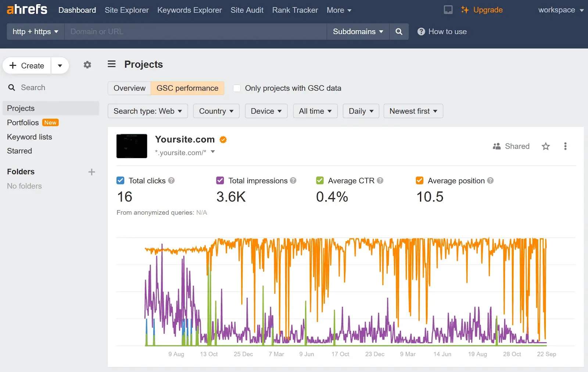The width and height of the screenshot is (588, 372).
Task: Open Keywords Explorer from the top menu
Action: pos(190,10)
